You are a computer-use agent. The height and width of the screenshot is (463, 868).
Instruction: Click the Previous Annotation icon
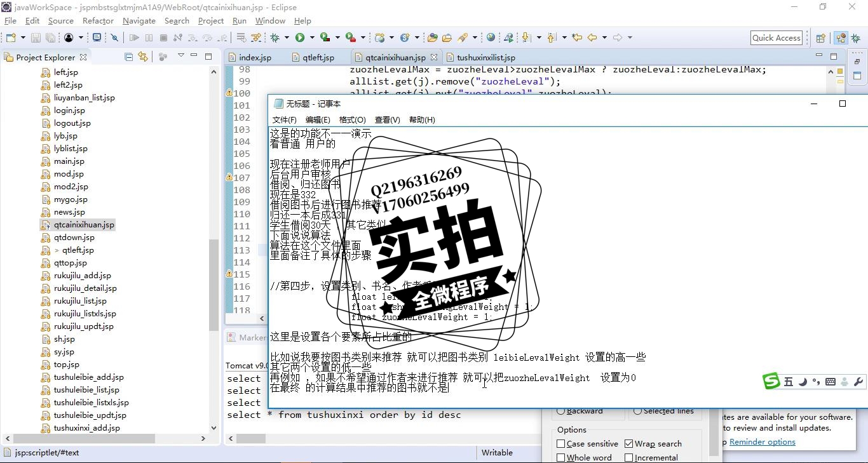point(552,37)
